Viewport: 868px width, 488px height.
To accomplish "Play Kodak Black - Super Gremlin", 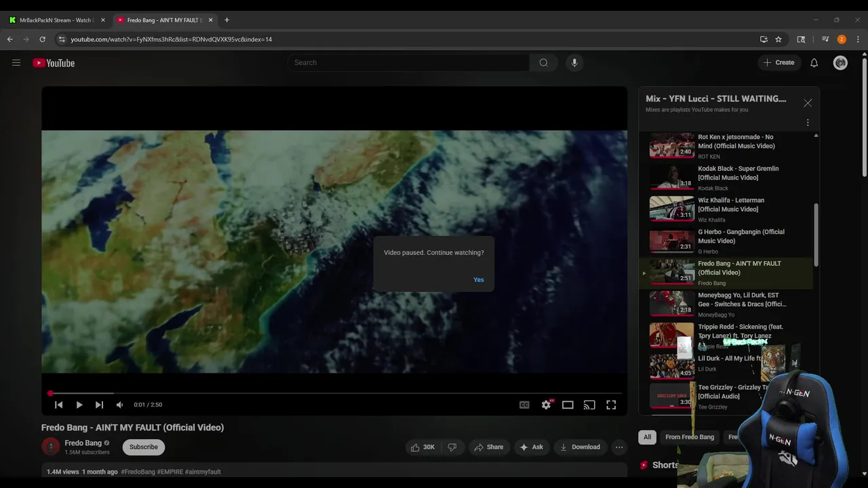I will point(726,178).
